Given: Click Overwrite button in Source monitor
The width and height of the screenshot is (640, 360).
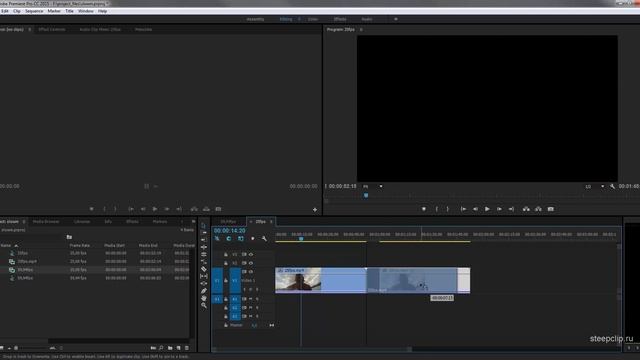Looking at the screenshot, I should point(206,209).
